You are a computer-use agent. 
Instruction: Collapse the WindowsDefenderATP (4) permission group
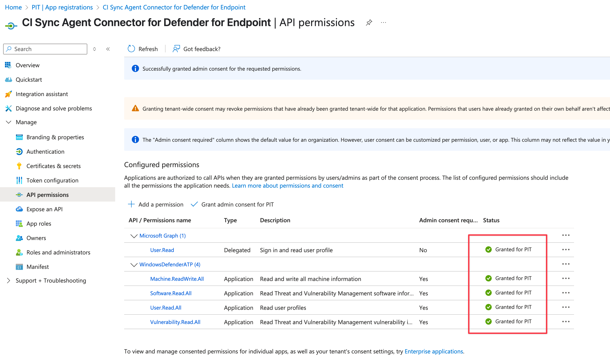134,265
